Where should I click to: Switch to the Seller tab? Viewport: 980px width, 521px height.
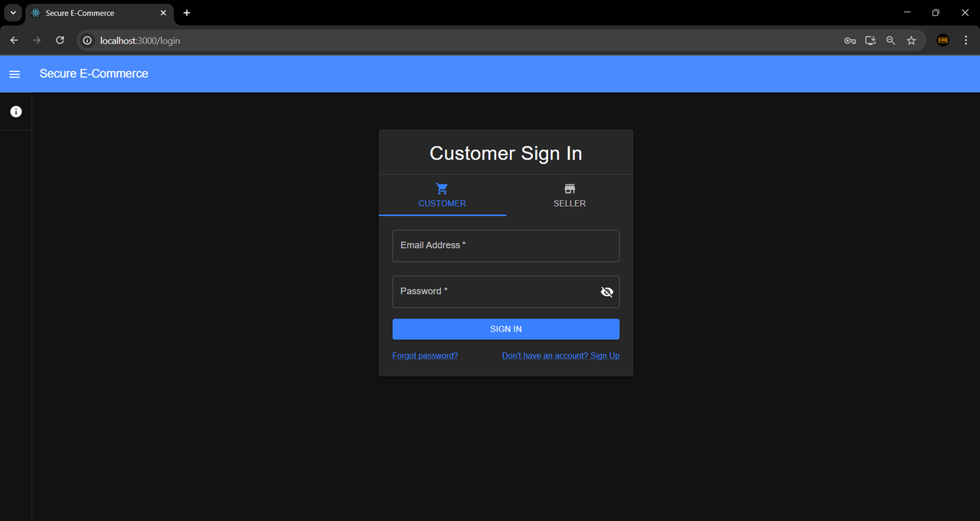(570, 195)
